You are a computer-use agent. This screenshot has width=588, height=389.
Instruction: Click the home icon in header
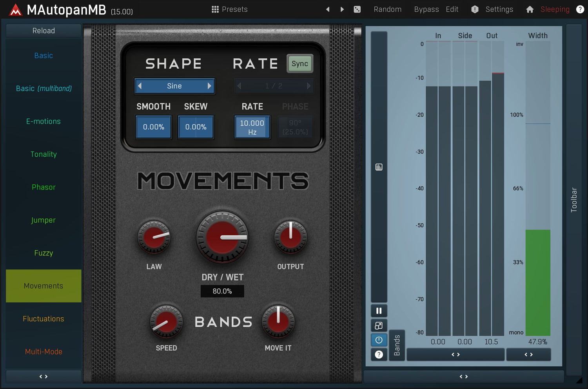(x=530, y=9)
